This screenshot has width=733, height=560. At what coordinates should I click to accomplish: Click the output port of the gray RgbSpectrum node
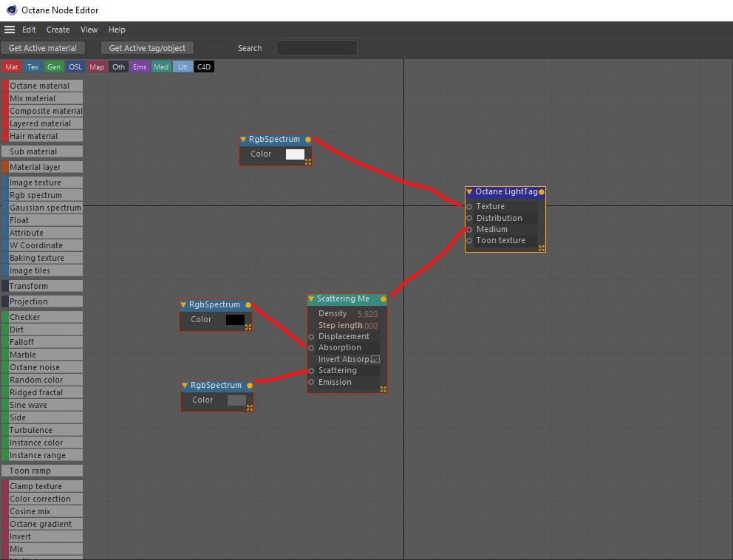tap(250, 386)
